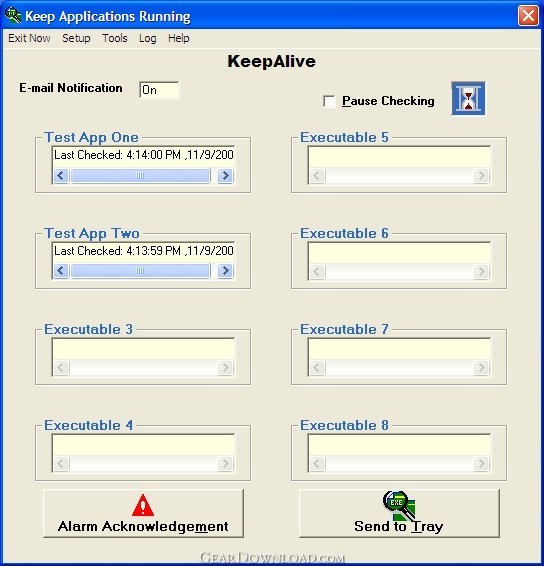Image resolution: width=544 pixels, height=566 pixels.
Task: Click right scroll arrow in Executable 8
Action: (482, 463)
